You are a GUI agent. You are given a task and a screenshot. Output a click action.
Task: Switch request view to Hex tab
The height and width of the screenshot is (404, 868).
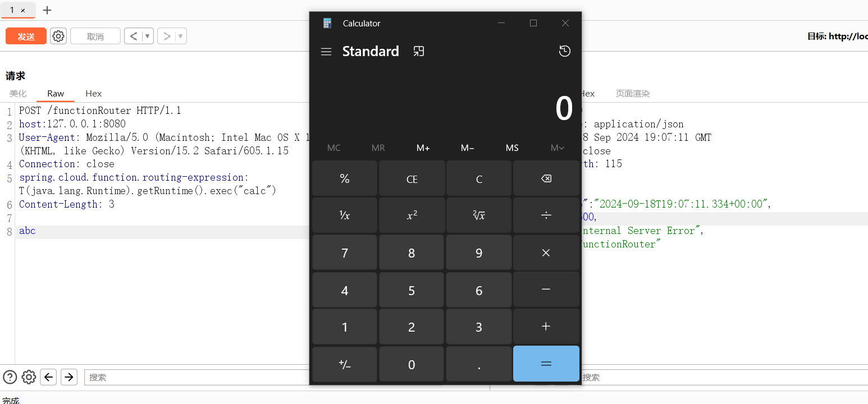click(x=94, y=94)
